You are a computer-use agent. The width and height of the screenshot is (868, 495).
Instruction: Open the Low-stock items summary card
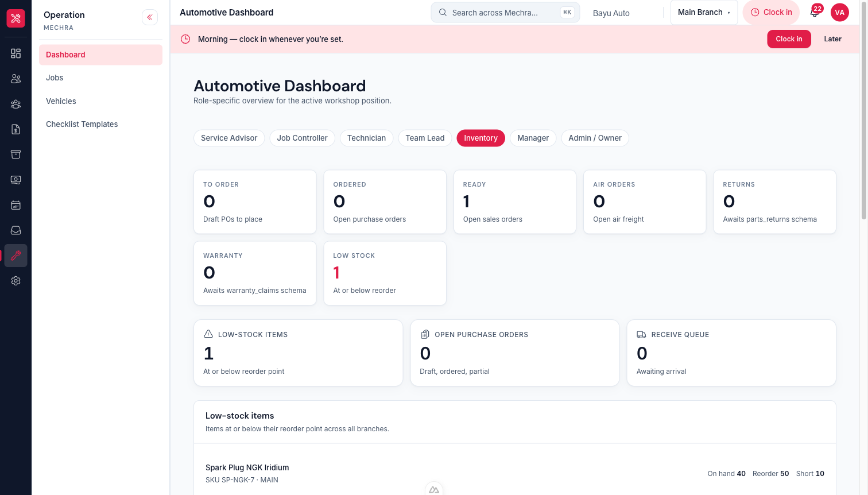(x=298, y=353)
